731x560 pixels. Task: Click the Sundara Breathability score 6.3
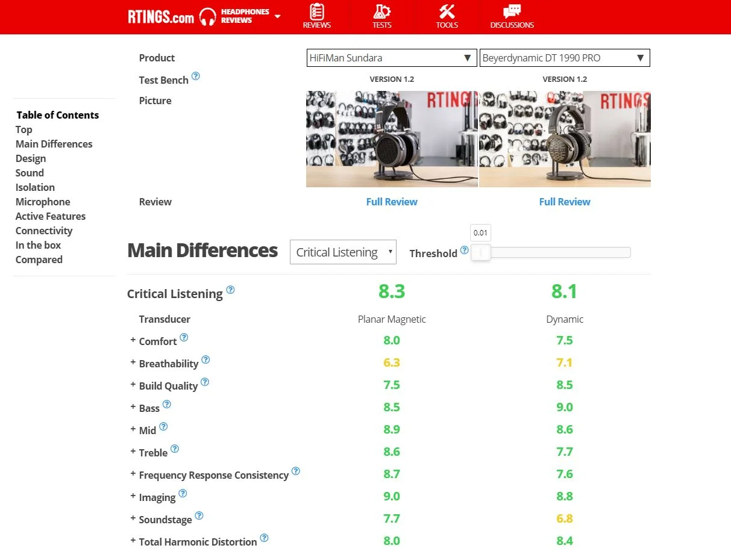click(392, 362)
